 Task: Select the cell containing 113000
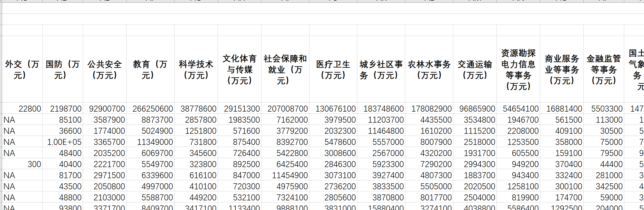(604, 119)
